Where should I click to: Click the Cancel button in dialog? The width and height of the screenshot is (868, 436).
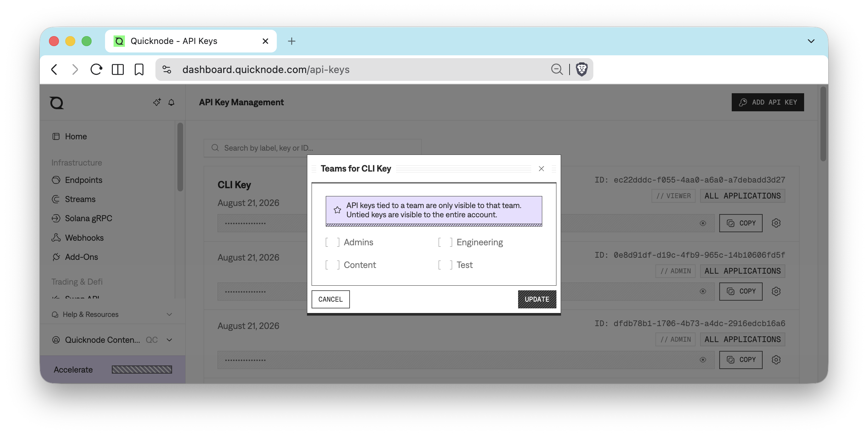coord(330,300)
